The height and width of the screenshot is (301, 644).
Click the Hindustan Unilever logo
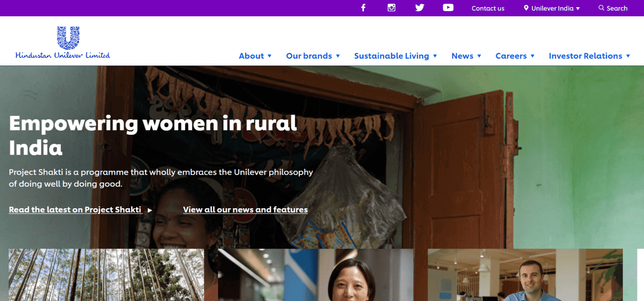63,42
